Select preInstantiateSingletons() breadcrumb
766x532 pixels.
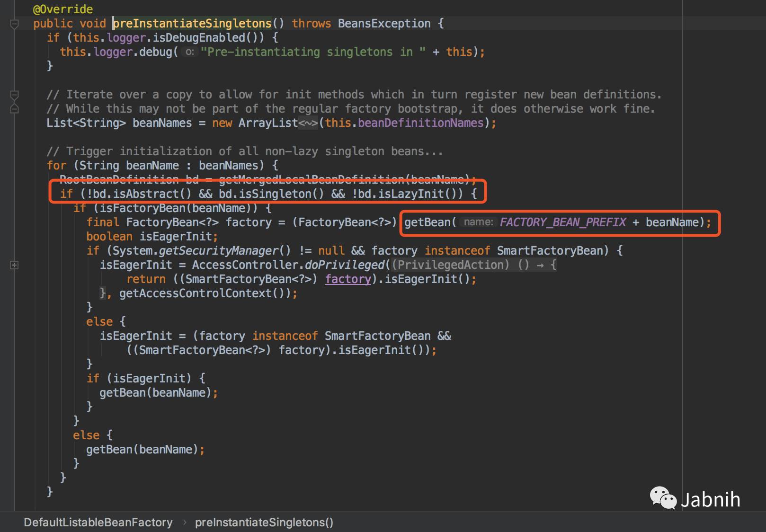click(x=264, y=523)
